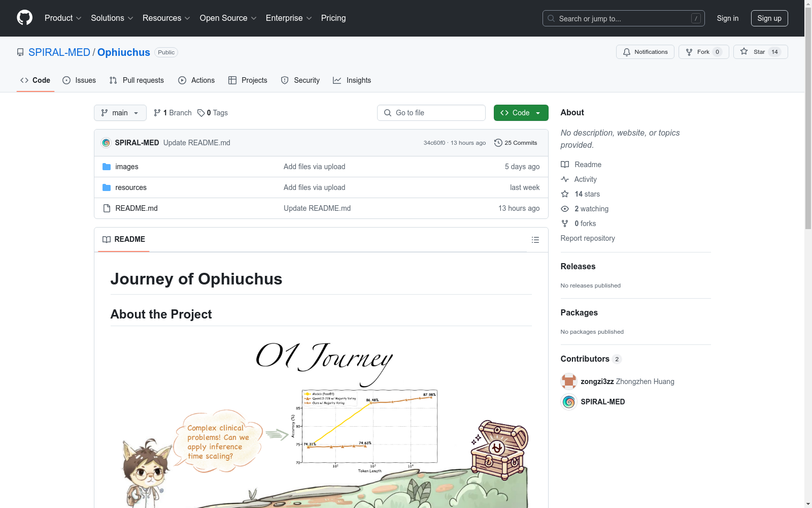View the 25 Commits history
Screen dimensions: 812x508
[x=516, y=143]
